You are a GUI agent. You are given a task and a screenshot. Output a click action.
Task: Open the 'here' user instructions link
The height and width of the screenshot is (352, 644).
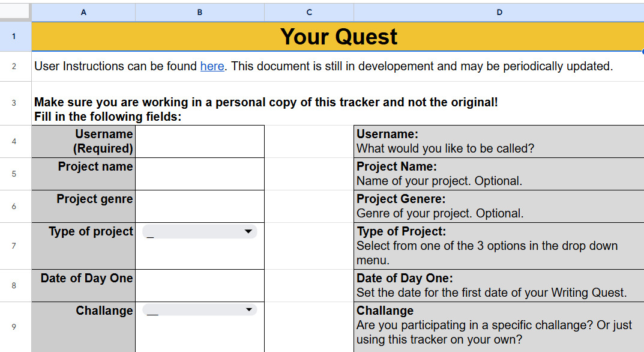coord(212,66)
